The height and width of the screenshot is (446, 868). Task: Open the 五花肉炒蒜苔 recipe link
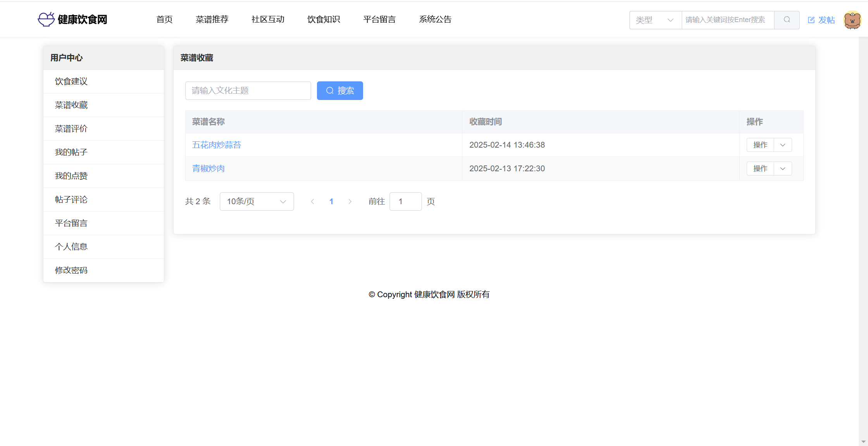(x=217, y=145)
